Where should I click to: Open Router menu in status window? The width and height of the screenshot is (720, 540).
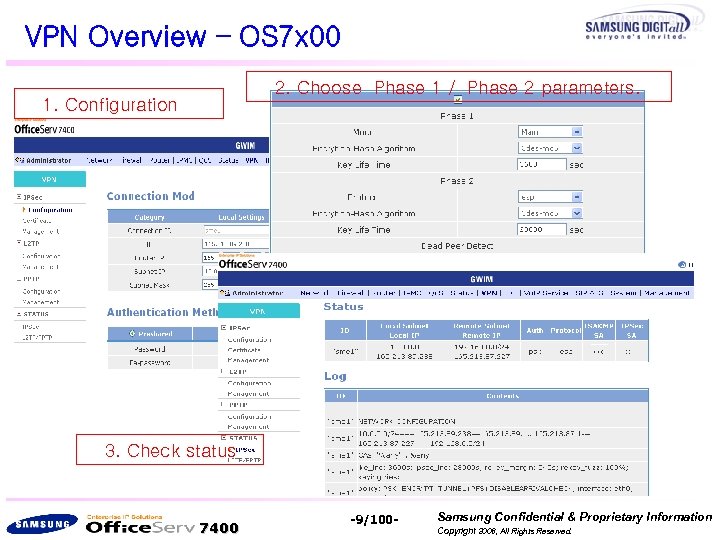click(384, 292)
